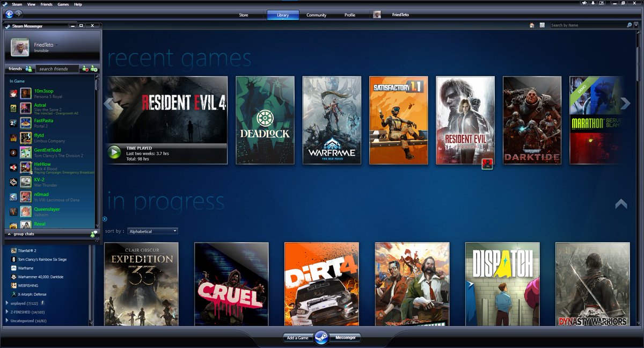The image size is (644, 348).
Task: Click the small circular play icon above sort by
Action: 105,219
